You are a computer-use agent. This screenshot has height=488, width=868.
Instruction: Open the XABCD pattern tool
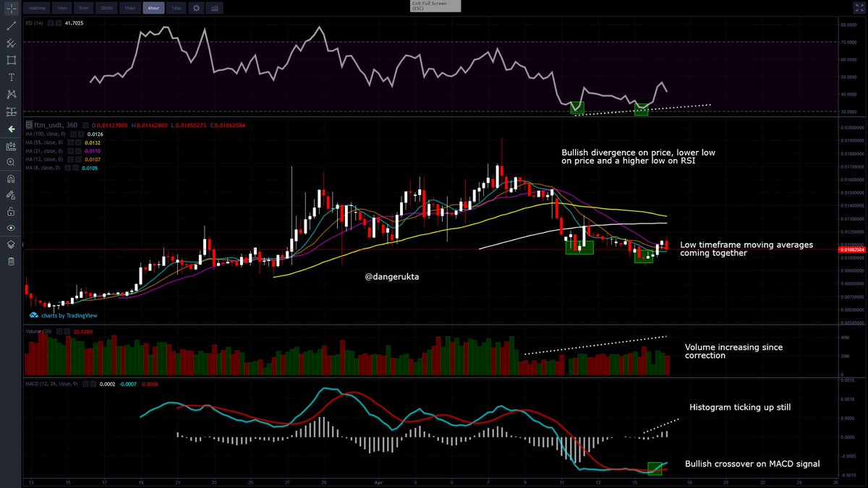tap(11, 94)
